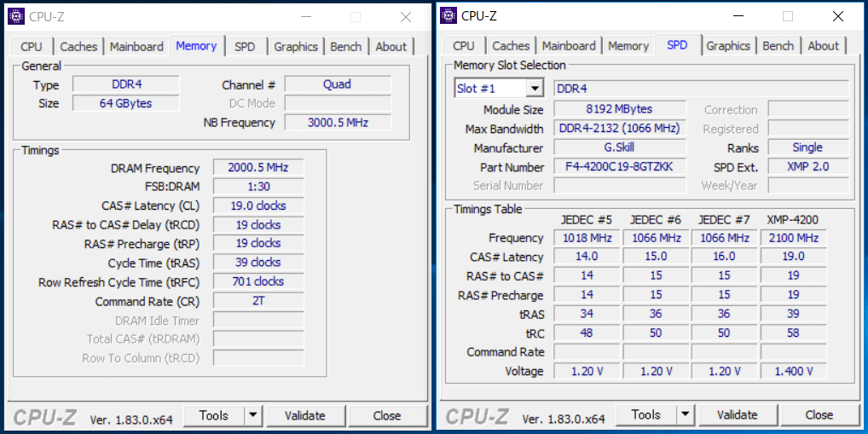
Task: Click Module Size value 8192 MBytes
Action: click(620, 109)
